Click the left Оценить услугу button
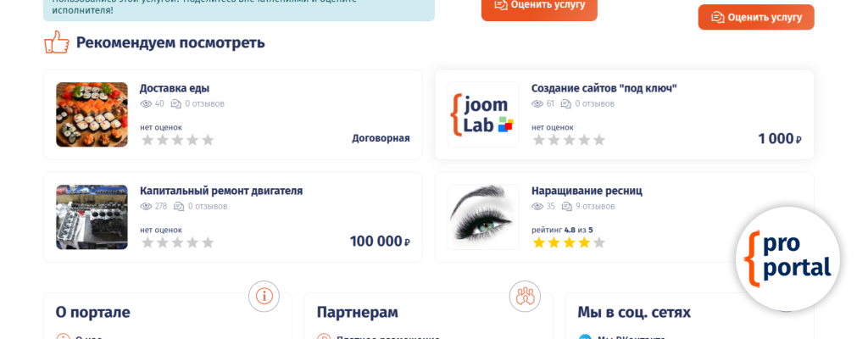The height and width of the screenshot is (339, 868). pos(539,7)
